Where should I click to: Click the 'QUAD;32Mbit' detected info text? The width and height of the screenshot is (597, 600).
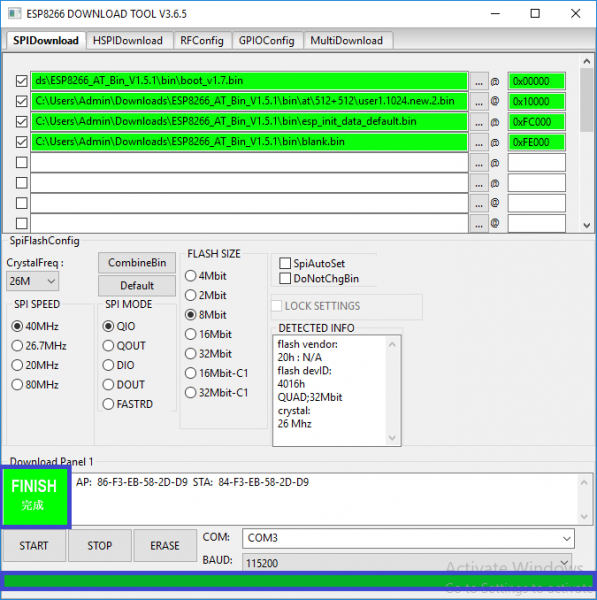point(310,397)
